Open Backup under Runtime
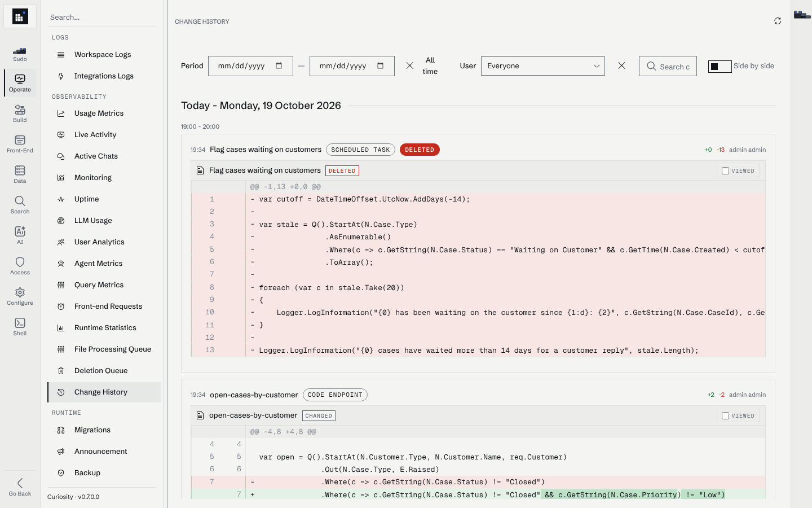 (104, 473)
